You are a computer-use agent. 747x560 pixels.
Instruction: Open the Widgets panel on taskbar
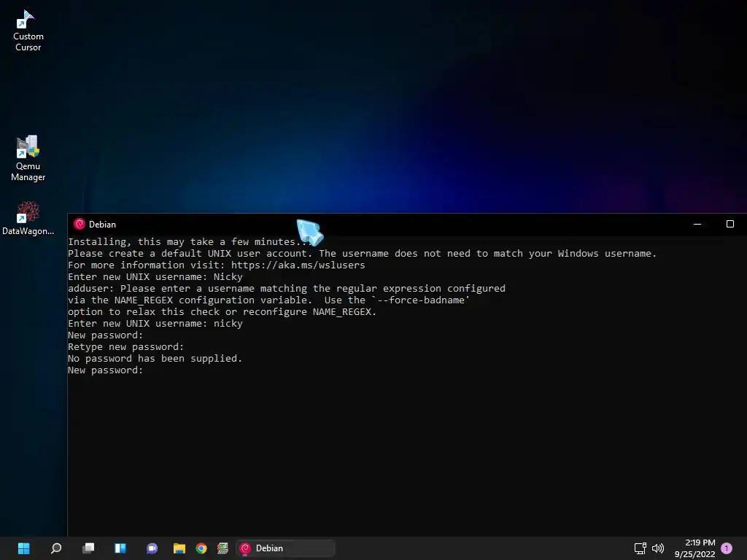(x=120, y=548)
